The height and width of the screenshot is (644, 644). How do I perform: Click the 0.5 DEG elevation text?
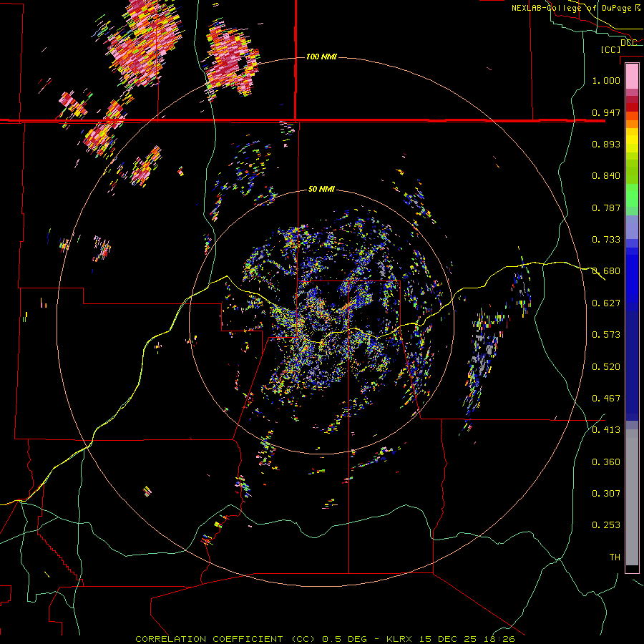pos(343,639)
